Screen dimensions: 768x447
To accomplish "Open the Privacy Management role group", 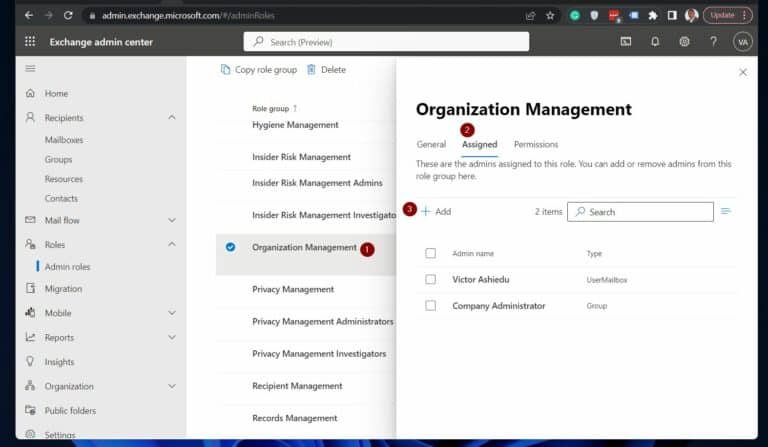I will [x=293, y=289].
